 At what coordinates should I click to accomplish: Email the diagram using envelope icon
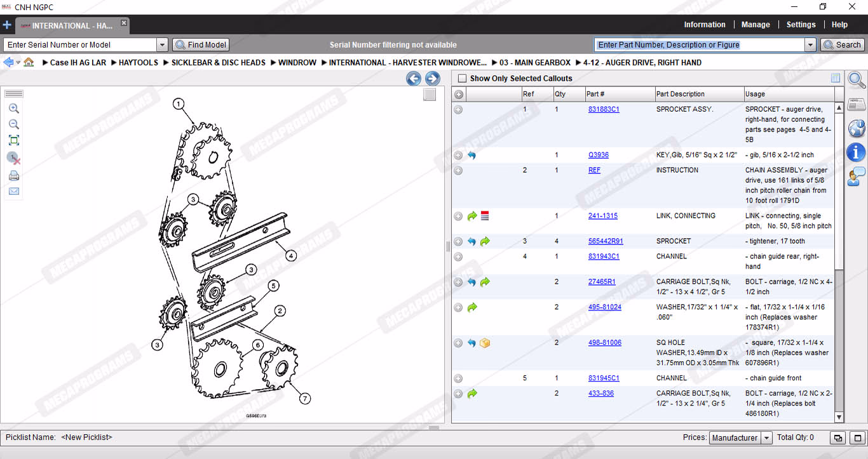[13, 191]
